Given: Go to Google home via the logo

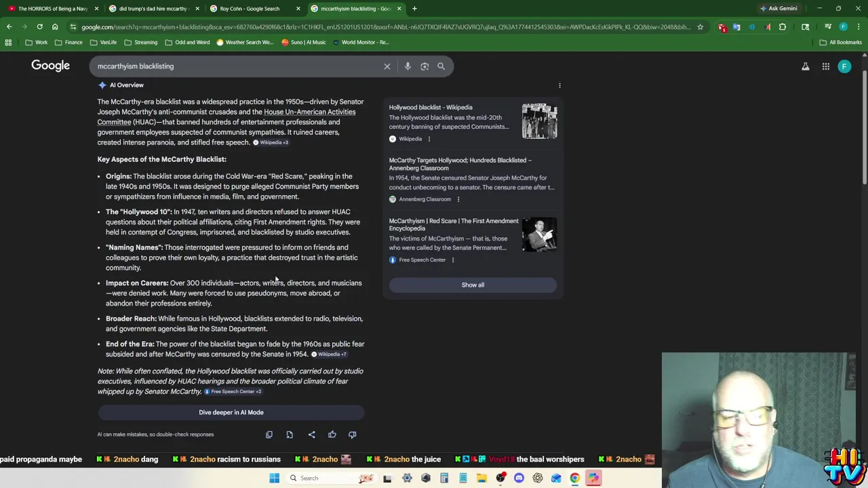Looking at the screenshot, I should [50, 66].
